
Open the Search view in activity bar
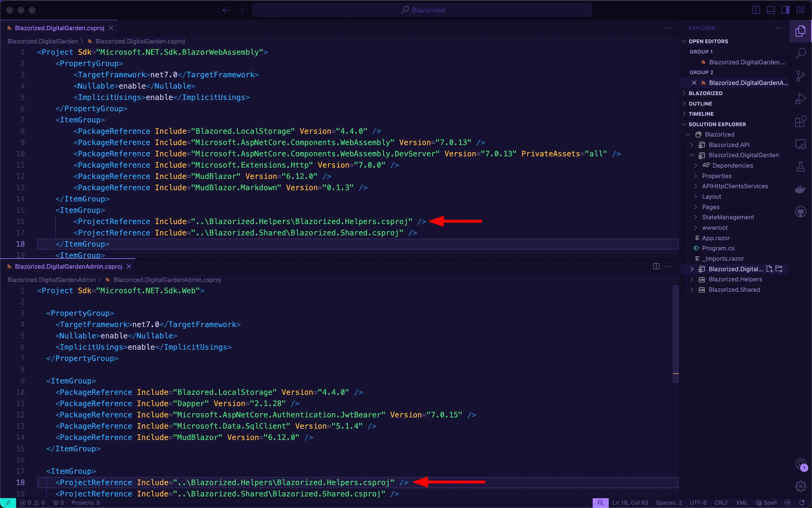801,53
